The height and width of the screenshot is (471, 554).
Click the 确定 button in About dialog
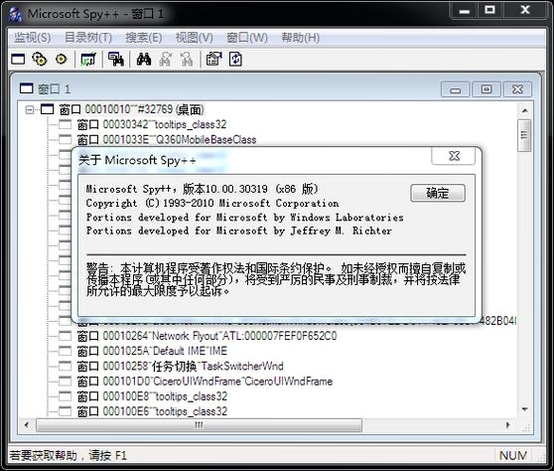[438, 193]
